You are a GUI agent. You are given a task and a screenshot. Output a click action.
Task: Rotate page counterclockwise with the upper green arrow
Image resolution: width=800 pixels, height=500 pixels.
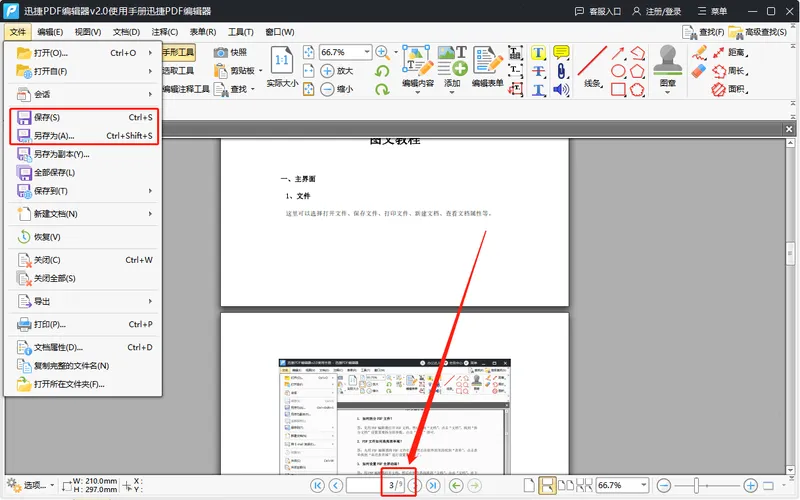382,71
